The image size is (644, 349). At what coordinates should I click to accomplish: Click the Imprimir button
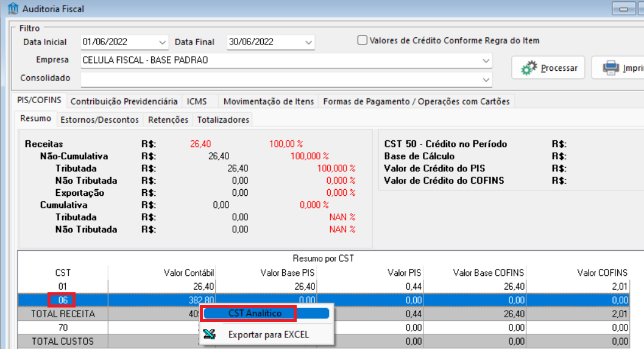click(617, 68)
